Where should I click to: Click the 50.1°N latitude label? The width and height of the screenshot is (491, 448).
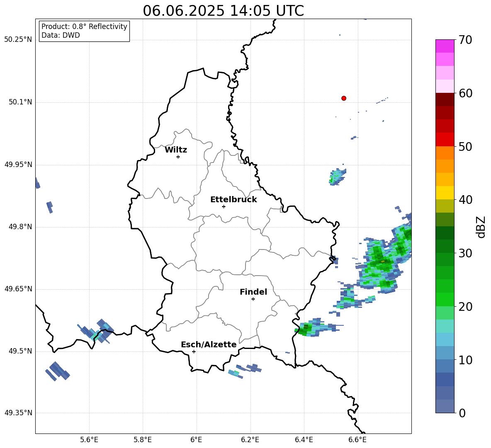tap(21, 102)
